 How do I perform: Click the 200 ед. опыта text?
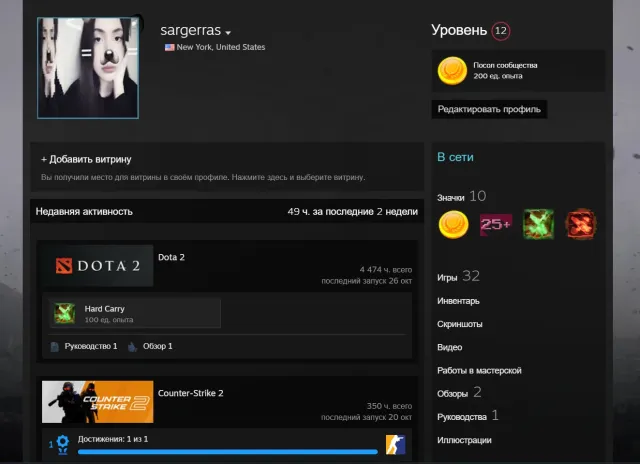coord(498,76)
